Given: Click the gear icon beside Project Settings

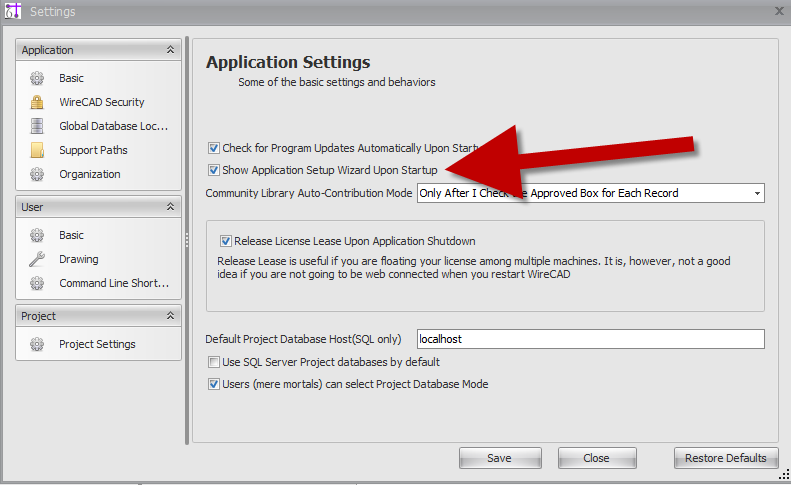Looking at the screenshot, I should coord(37,344).
